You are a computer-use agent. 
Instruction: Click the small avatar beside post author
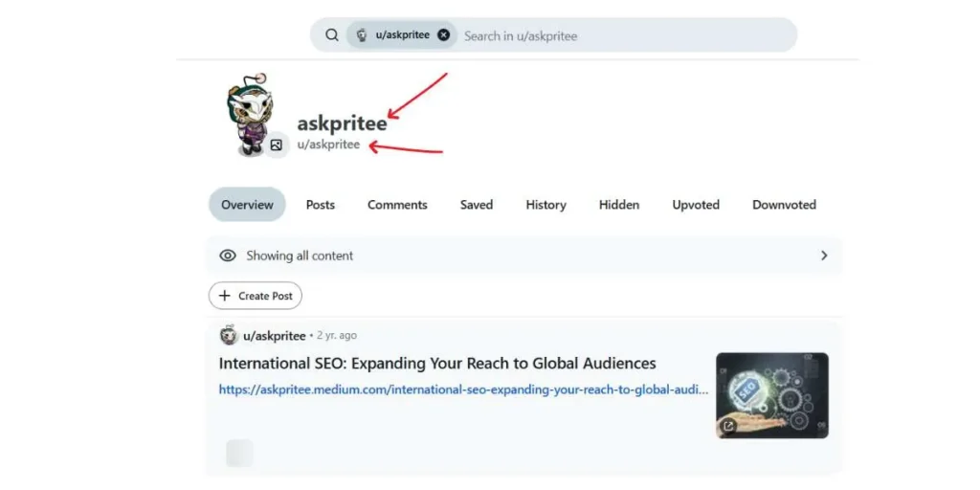pyautogui.click(x=229, y=336)
